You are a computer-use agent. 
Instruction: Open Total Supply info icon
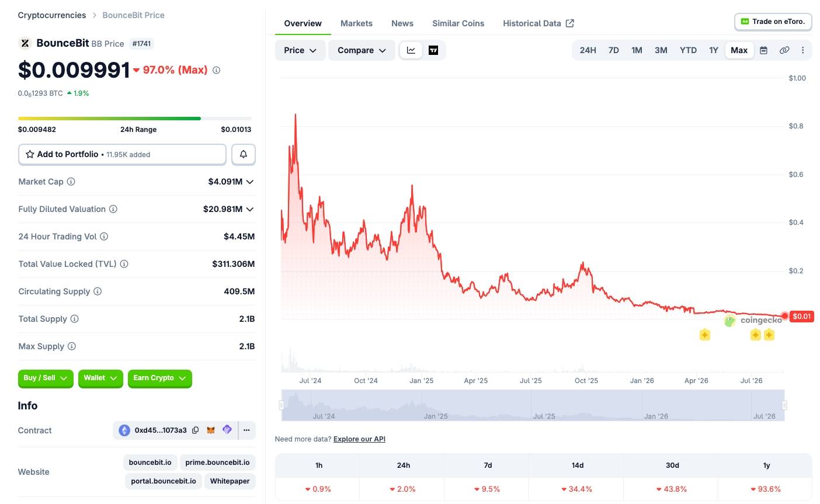tap(74, 319)
